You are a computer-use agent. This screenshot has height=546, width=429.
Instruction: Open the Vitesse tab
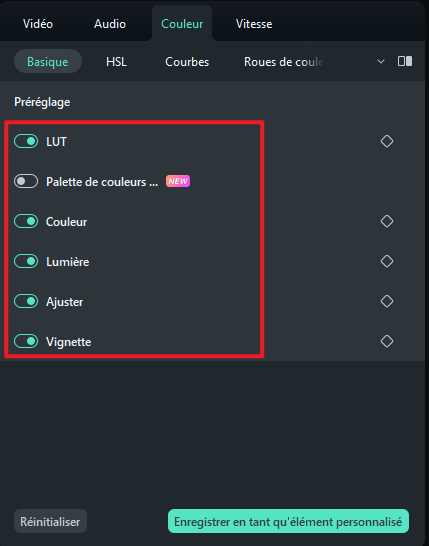[x=254, y=24]
